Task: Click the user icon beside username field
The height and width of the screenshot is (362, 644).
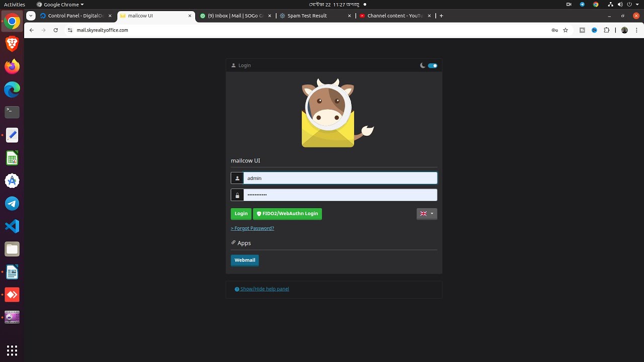Action: click(237, 178)
